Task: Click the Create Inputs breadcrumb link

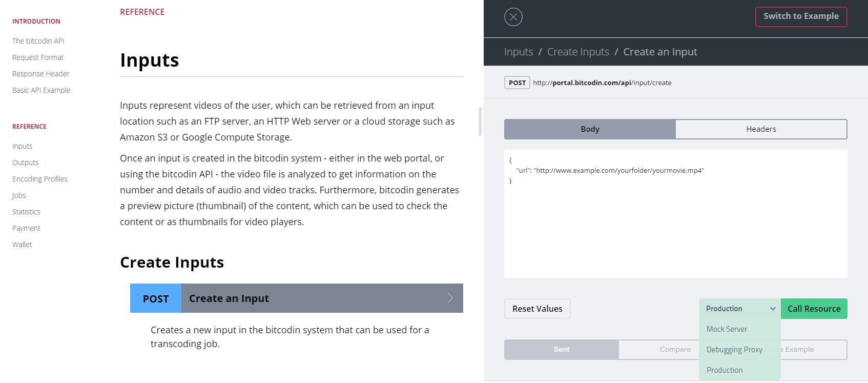Action: tap(578, 52)
